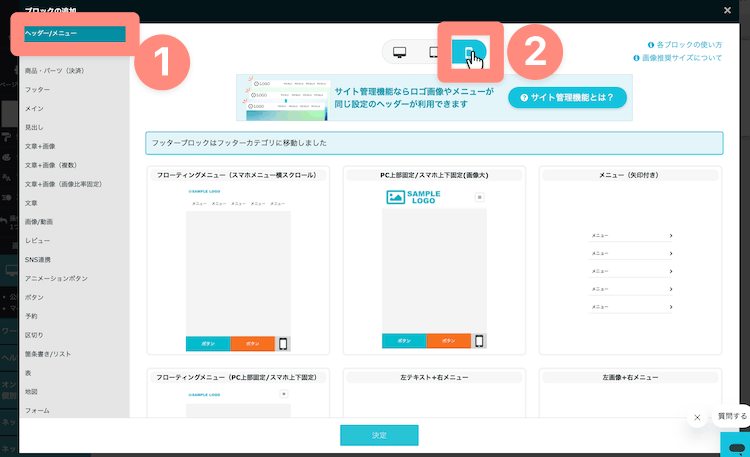Choose the 左テキスト+右メニュー block
Image resolution: width=750 pixels, height=457 pixels.
pyautogui.click(x=434, y=393)
